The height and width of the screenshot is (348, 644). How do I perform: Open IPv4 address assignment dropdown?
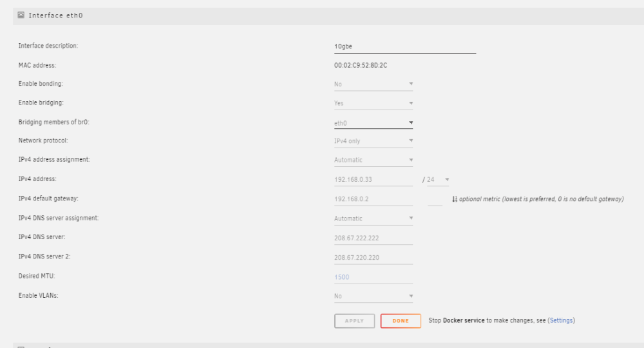tap(374, 160)
